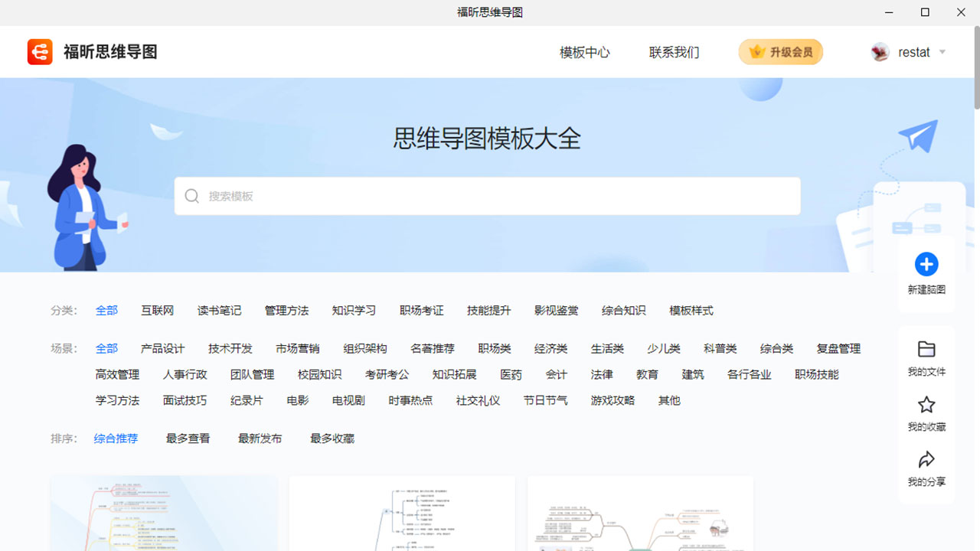The width and height of the screenshot is (980, 551).
Task: Sort templates by 最多收藏
Action: point(332,438)
